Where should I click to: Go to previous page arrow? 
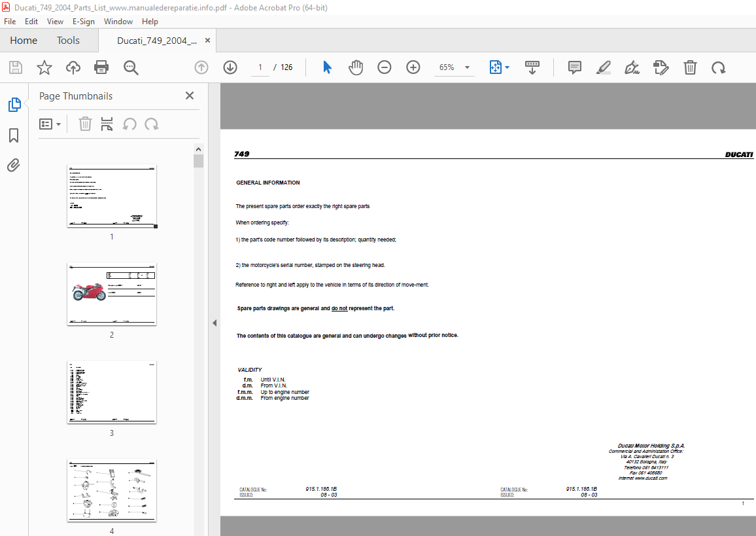pos(201,67)
